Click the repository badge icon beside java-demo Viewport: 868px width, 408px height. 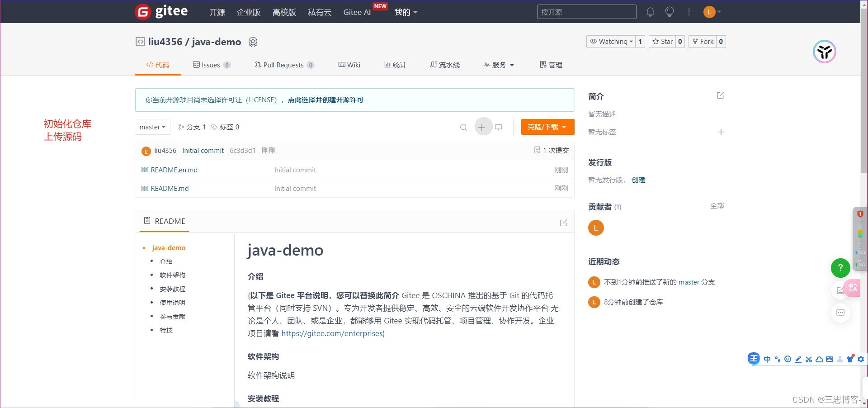click(x=253, y=42)
